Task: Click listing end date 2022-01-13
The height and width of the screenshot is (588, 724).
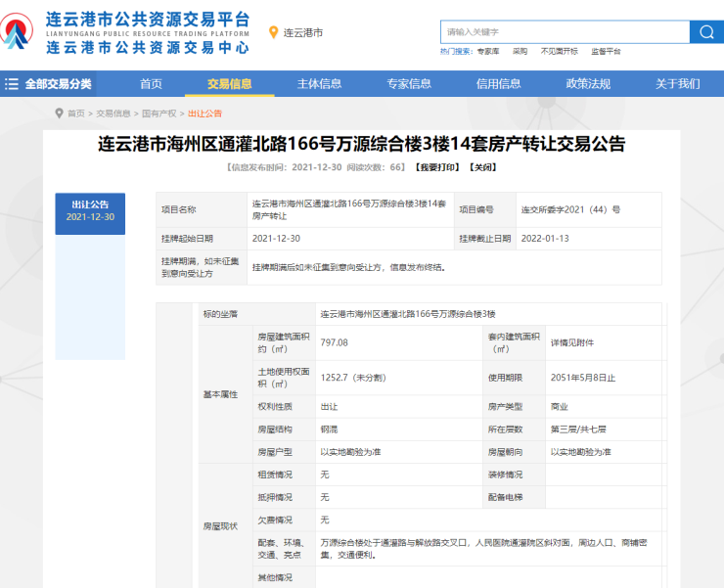Action: click(x=545, y=239)
